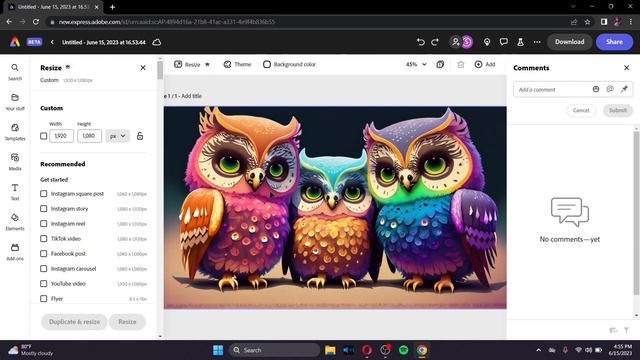
Task: Open Elements panel
Action: pos(15,222)
